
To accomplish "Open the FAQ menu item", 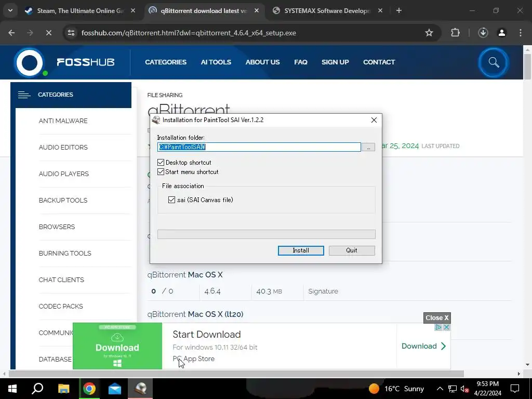I will coord(301,62).
